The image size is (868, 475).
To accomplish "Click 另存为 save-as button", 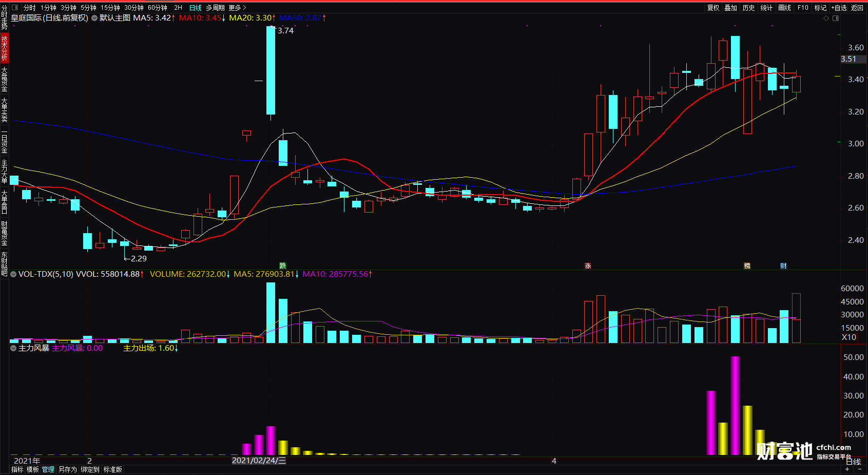I will [x=67, y=469].
